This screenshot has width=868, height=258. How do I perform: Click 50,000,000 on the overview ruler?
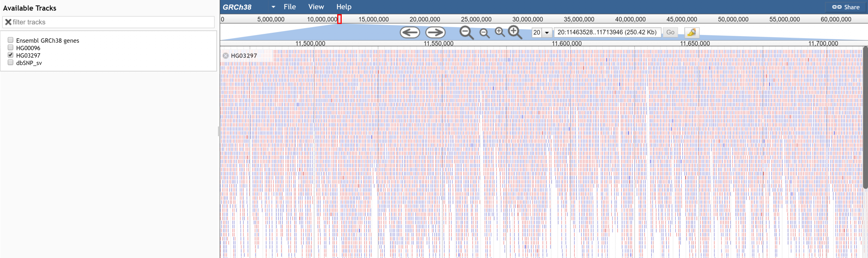[x=733, y=19]
